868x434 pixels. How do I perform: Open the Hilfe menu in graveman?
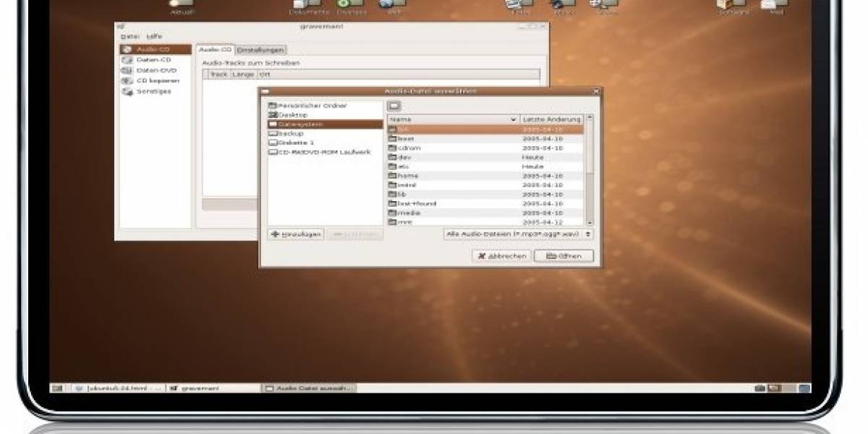(155, 35)
